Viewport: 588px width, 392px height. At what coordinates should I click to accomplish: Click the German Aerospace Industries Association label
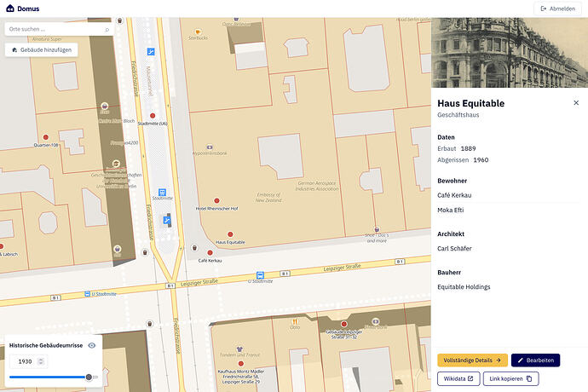(317, 186)
